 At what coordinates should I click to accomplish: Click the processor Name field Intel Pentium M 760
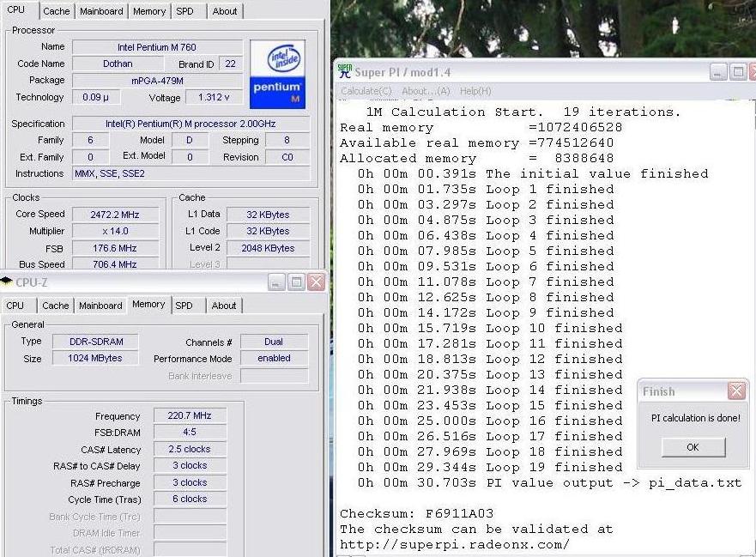pyautogui.click(x=157, y=47)
